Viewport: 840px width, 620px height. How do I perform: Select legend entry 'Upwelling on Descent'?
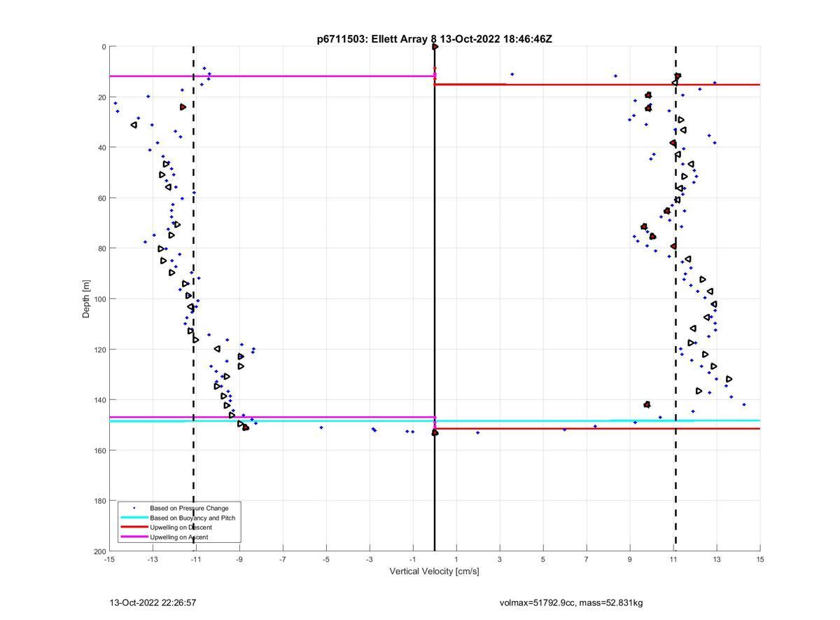pos(181,528)
